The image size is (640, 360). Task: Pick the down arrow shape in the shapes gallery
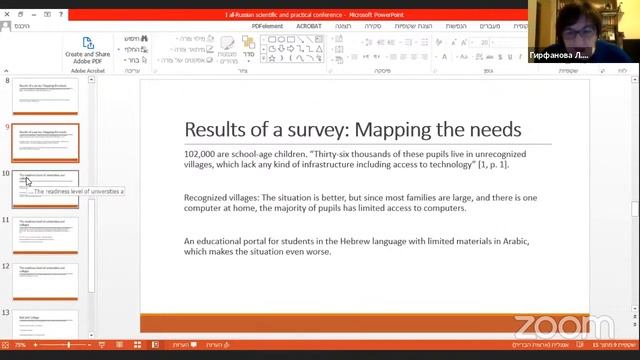282,49
